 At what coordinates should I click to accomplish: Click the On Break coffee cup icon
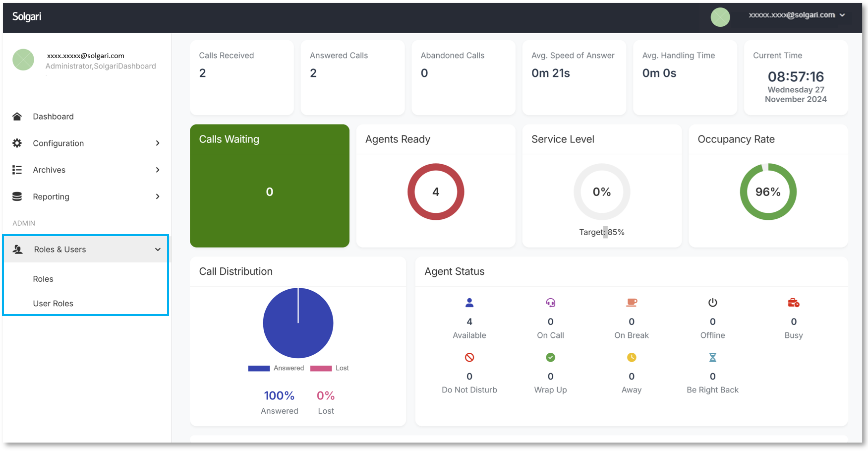(x=632, y=303)
